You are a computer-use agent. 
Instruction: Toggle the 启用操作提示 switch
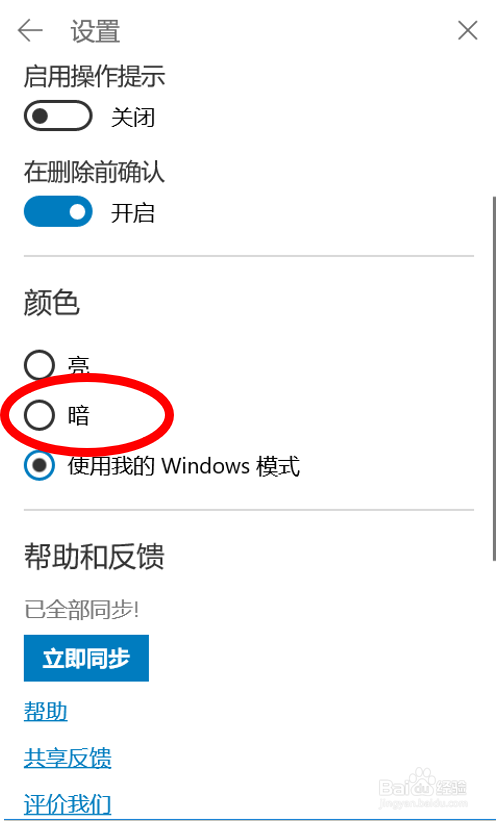(x=58, y=116)
